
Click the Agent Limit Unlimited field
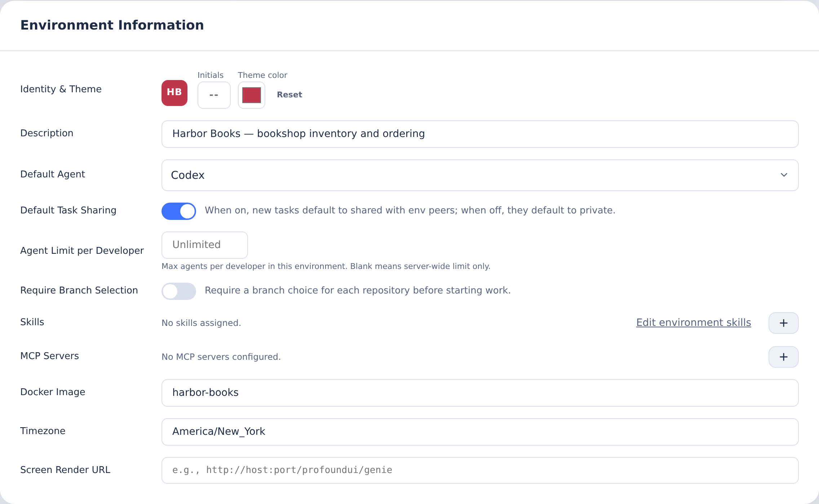205,245
